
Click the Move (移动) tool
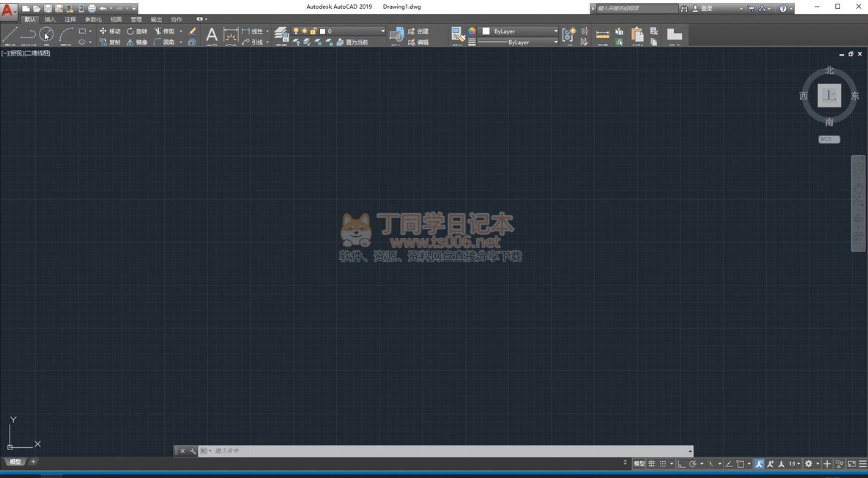coord(110,31)
